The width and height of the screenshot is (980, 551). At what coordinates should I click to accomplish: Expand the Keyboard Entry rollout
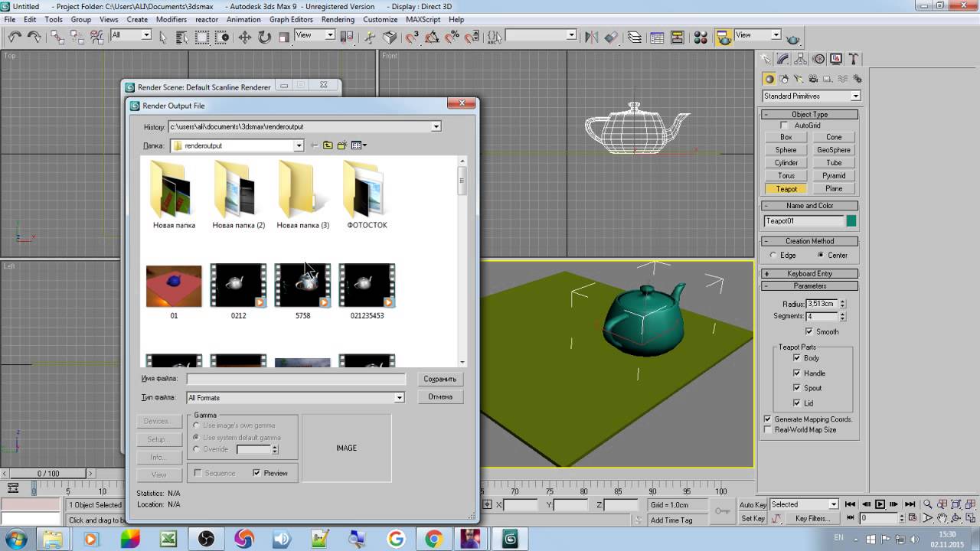(809, 273)
